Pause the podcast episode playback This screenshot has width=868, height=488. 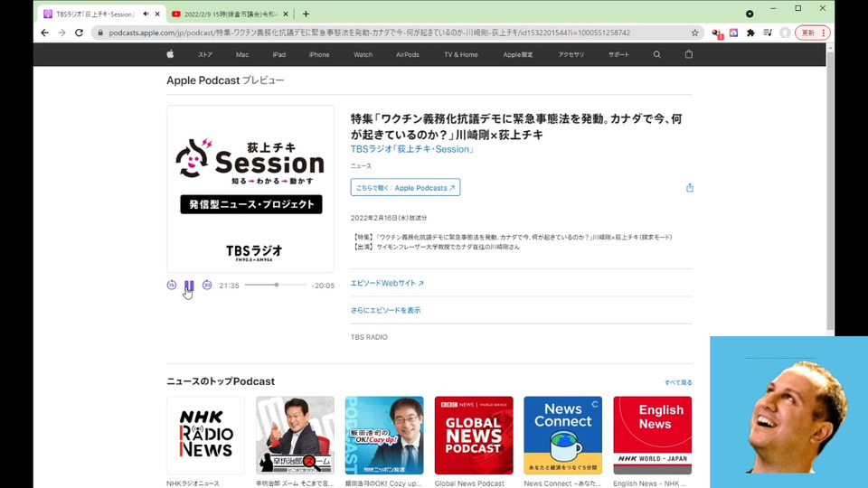pos(189,286)
